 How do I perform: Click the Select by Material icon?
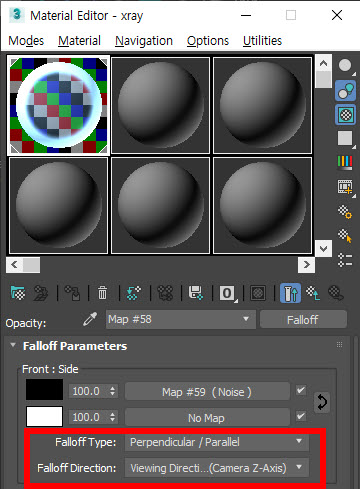tap(345, 236)
